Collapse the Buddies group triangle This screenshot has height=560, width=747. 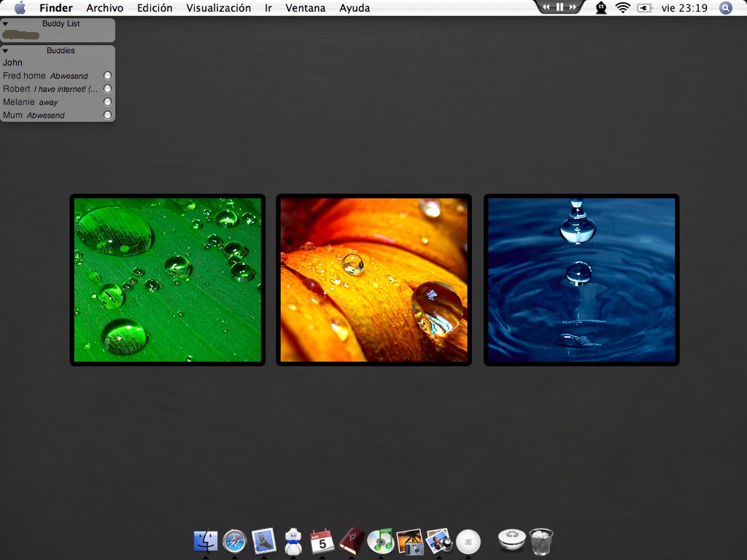pos(5,50)
